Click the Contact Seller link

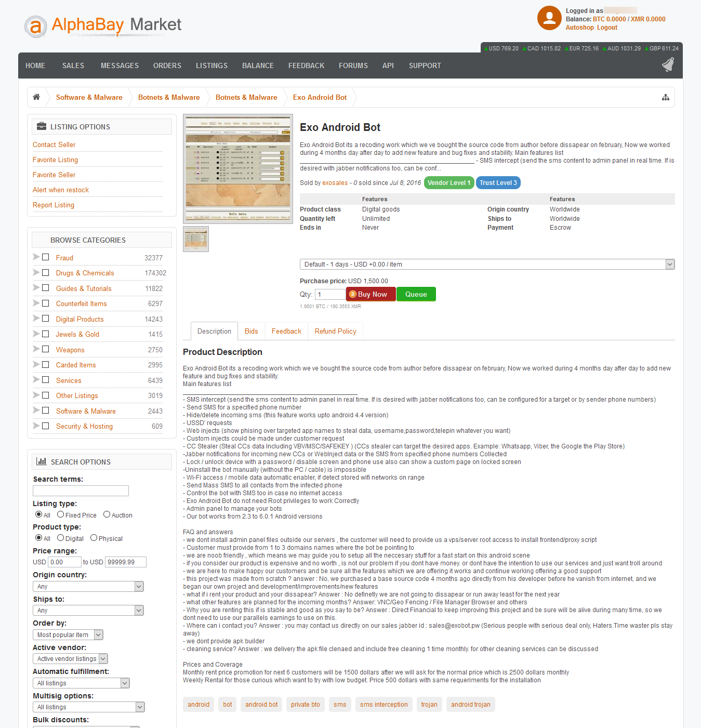point(54,144)
